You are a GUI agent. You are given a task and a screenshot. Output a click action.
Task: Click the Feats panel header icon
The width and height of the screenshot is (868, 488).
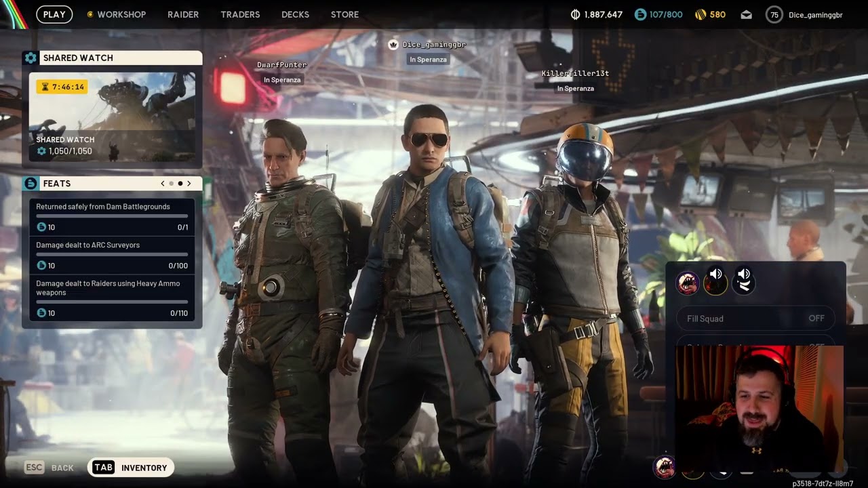point(31,184)
